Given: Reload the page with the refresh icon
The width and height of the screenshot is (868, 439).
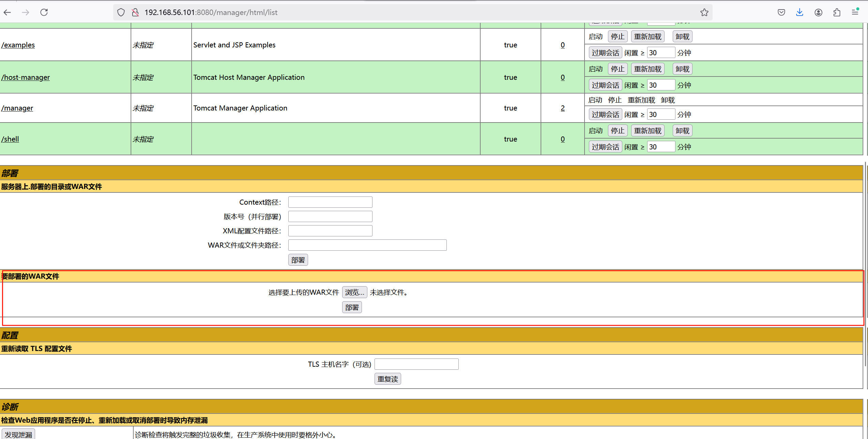Looking at the screenshot, I should [44, 13].
